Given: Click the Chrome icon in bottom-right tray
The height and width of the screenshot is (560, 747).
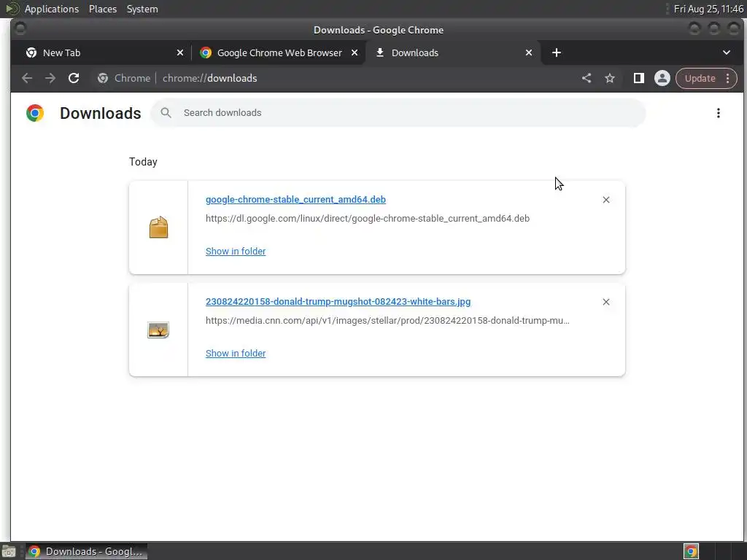Looking at the screenshot, I should click(x=691, y=551).
